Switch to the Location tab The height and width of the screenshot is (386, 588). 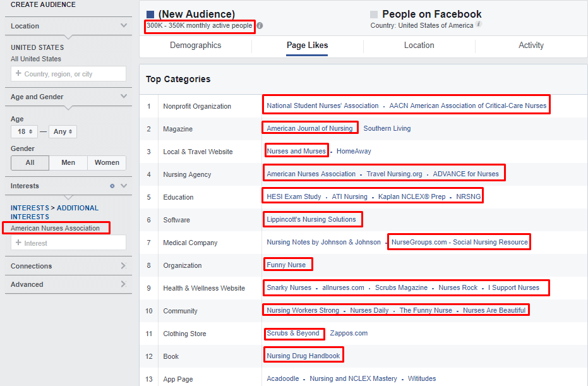tap(419, 45)
